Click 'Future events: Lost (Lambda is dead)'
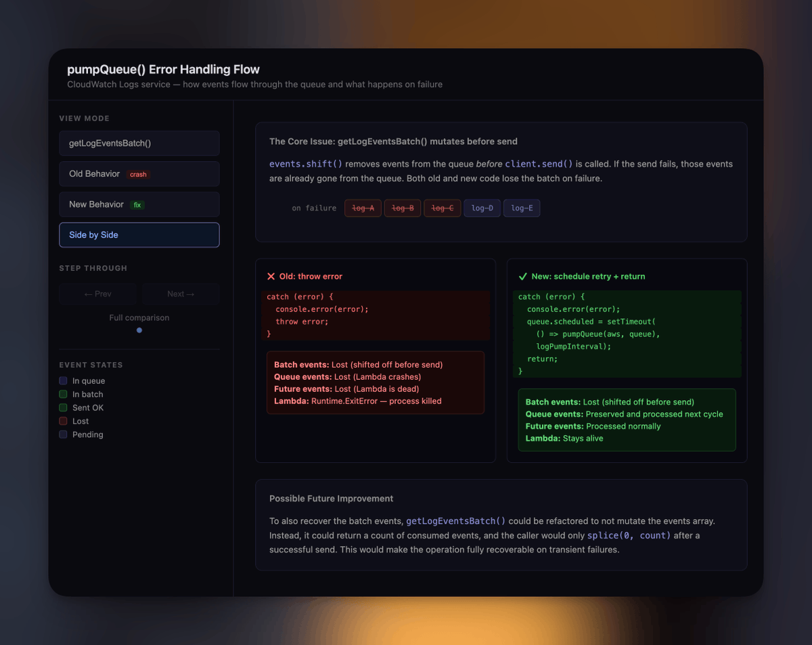The image size is (812, 645). [346, 389]
